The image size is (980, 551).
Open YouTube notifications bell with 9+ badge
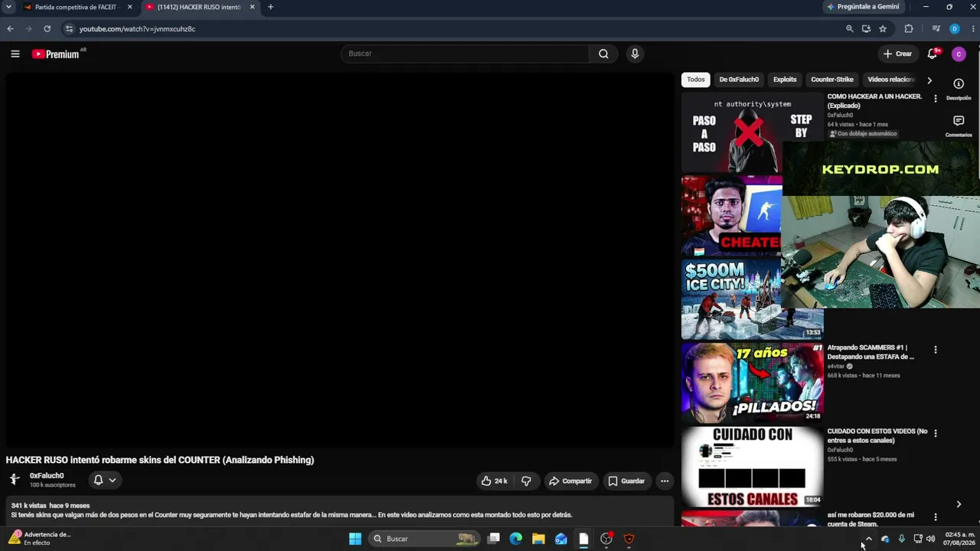click(933, 54)
